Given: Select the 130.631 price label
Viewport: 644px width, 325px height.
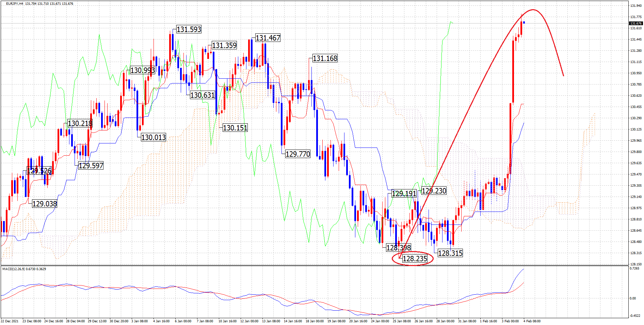Looking at the screenshot, I should pos(203,95).
